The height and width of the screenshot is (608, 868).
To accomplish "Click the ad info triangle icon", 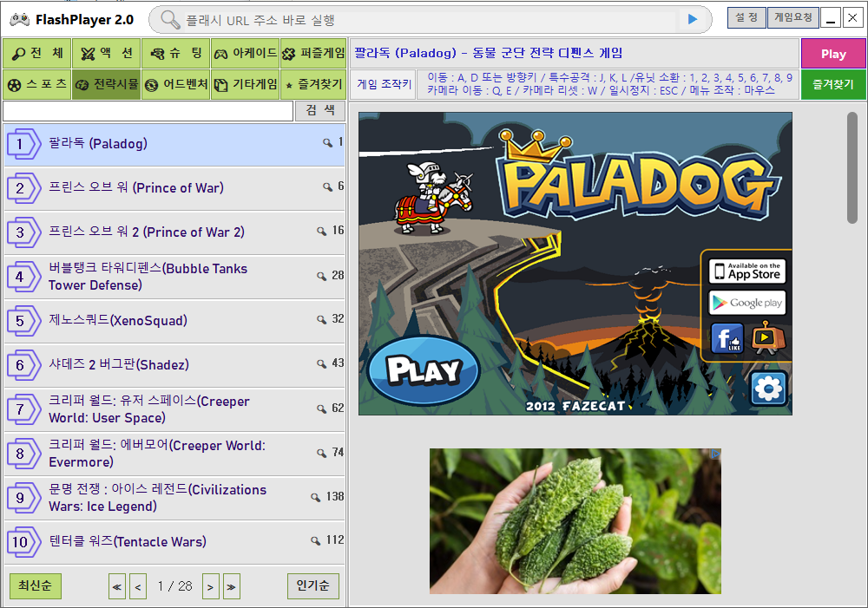I will click(715, 454).
